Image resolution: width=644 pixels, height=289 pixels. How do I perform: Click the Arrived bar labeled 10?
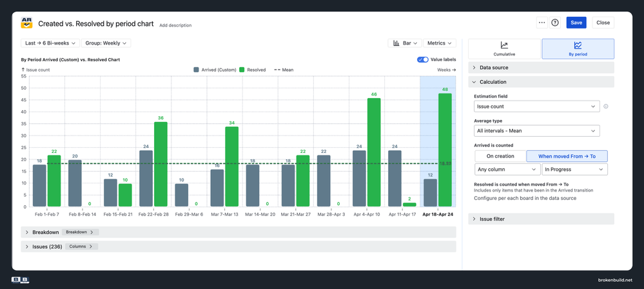pyautogui.click(x=182, y=195)
